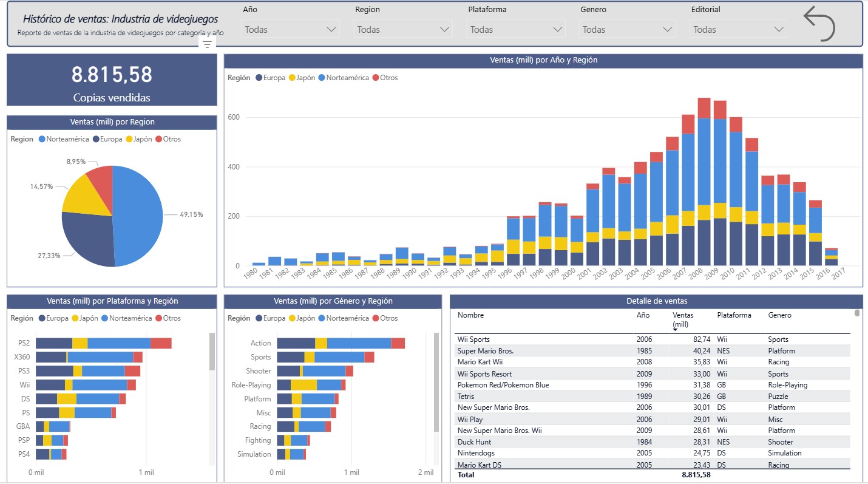Sort table by Plataforma column header
868x484 pixels.
[x=734, y=315]
